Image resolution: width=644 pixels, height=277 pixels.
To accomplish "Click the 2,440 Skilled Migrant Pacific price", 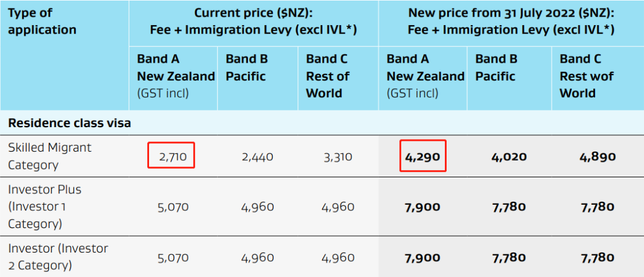I will (258, 157).
